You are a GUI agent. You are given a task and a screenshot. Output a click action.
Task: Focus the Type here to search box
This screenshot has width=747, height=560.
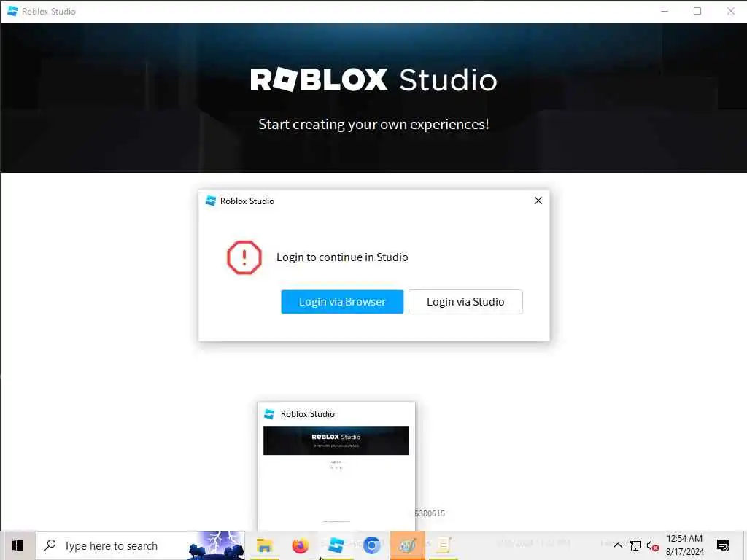pyautogui.click(x=141, y=545)
